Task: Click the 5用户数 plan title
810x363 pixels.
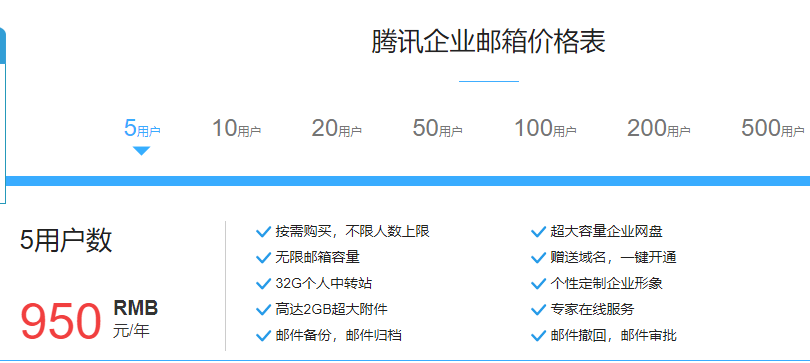Action: [66, 240]
